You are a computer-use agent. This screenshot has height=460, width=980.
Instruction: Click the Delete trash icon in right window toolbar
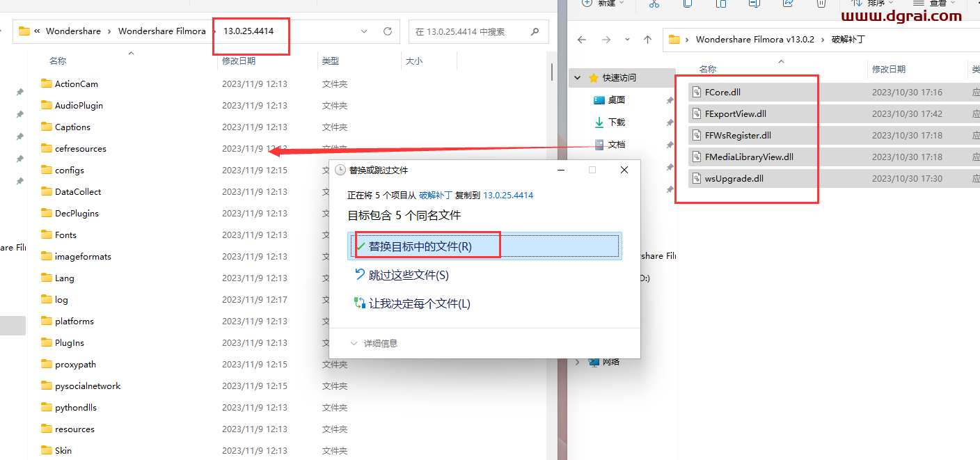(821, 3)
